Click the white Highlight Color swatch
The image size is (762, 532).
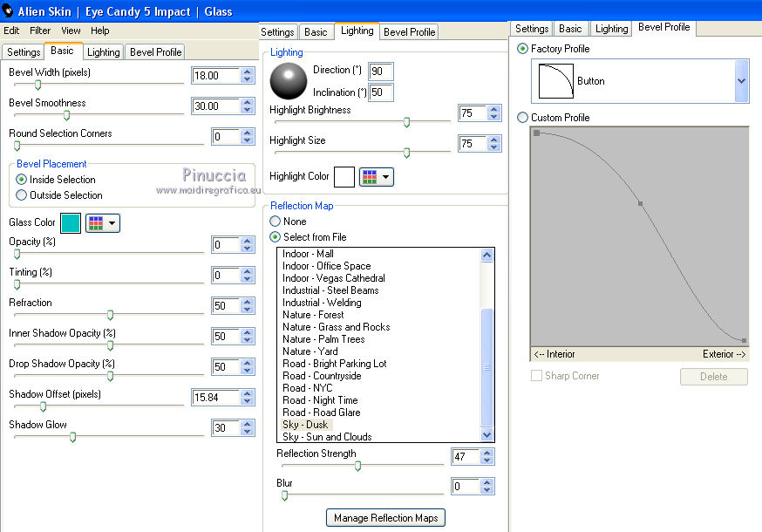344,177
